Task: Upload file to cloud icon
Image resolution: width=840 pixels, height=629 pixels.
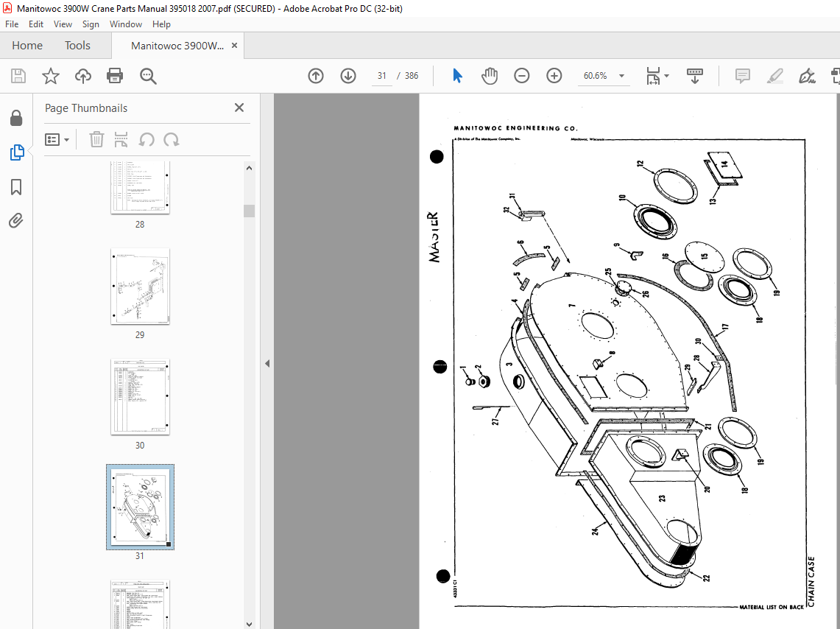Action: coord(82,76)
